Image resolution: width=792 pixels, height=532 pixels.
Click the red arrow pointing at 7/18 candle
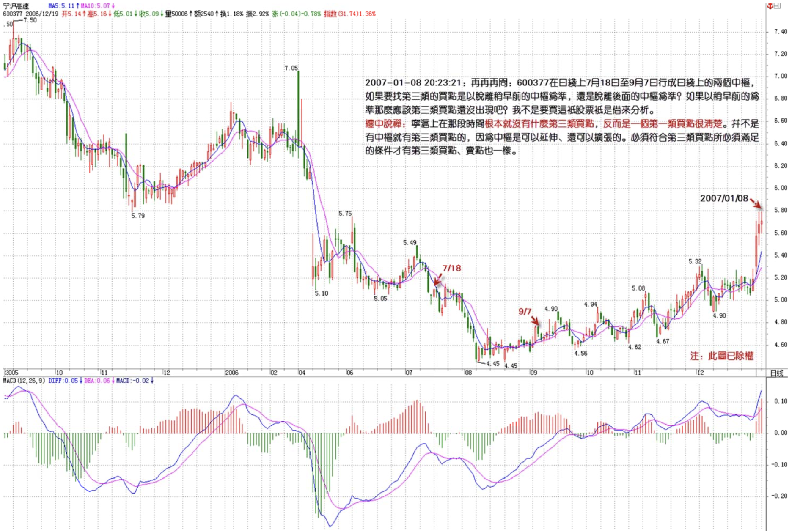pyautogui.click(x=437, y=280)
